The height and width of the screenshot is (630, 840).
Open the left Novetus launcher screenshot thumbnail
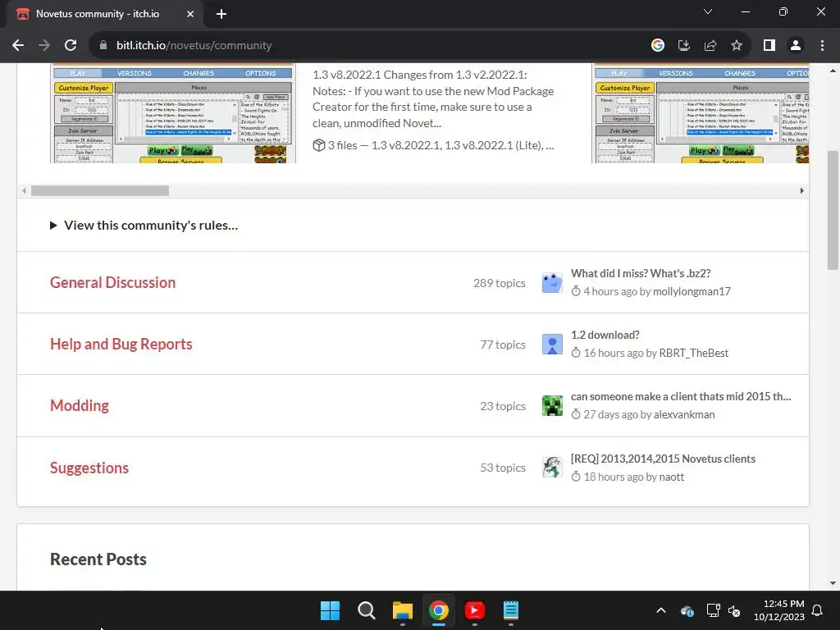click(x=172, y=113)
